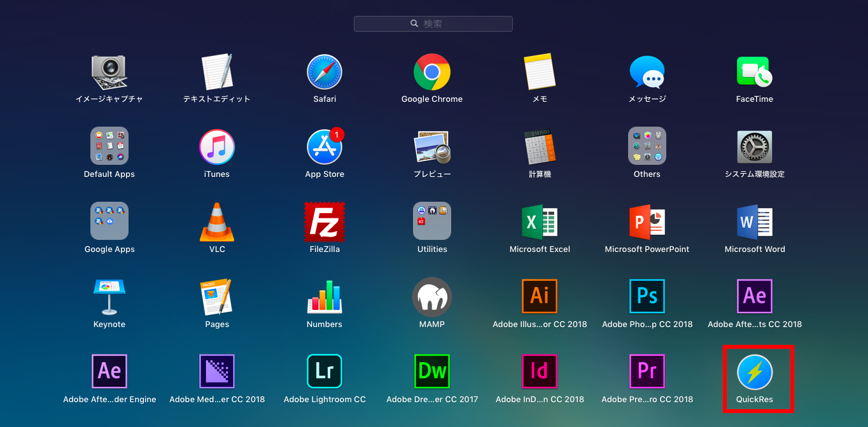Image resolution: width=868 pixels, height=427 pixels.
Task: Open Adobe Dreamweaver CC 2017
Action: tap(432, 372)
